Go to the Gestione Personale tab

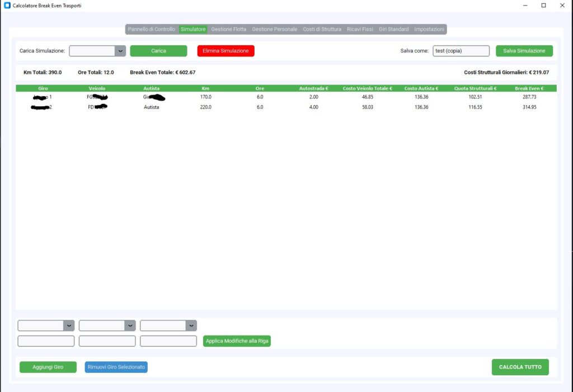(x=274, y=29)
